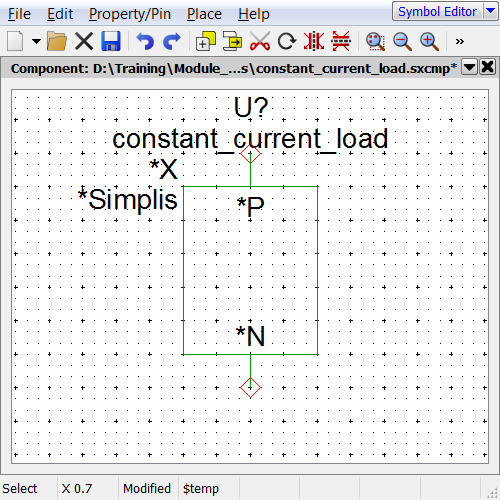Open the component tab list arrow

pos(469,67)
